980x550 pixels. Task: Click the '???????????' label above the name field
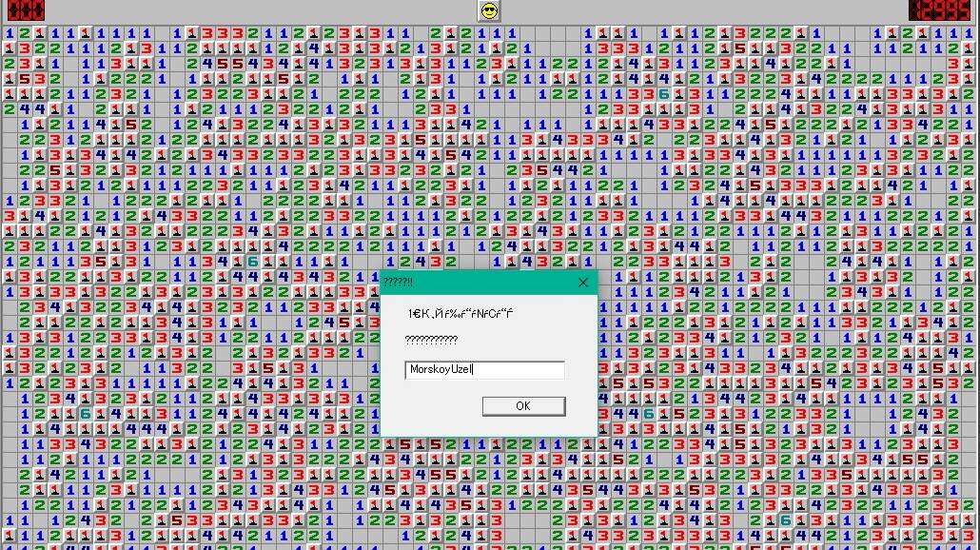tap(431, 340)
